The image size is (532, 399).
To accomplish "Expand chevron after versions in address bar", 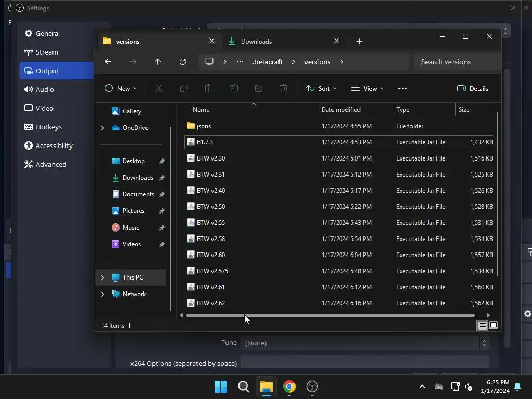I will [x=342, y=62].
